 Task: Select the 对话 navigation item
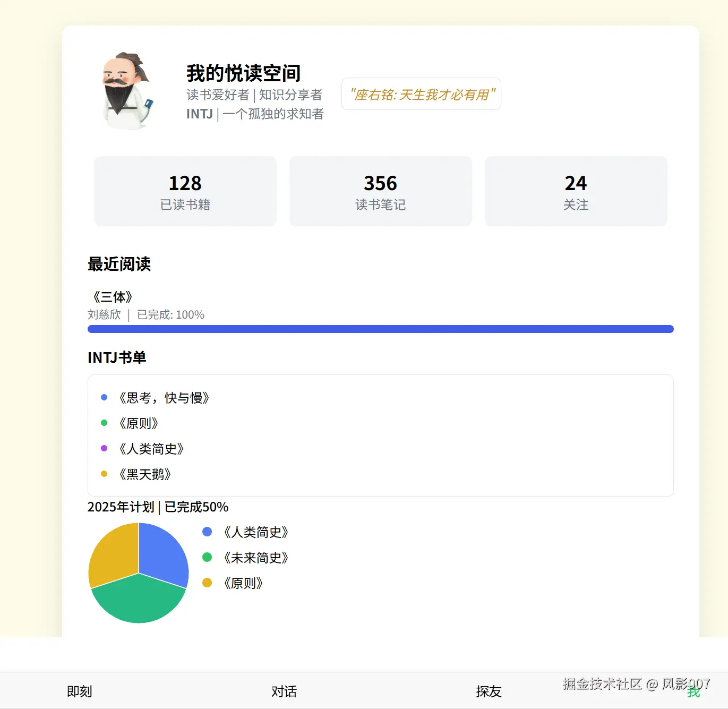click(284, 691)
